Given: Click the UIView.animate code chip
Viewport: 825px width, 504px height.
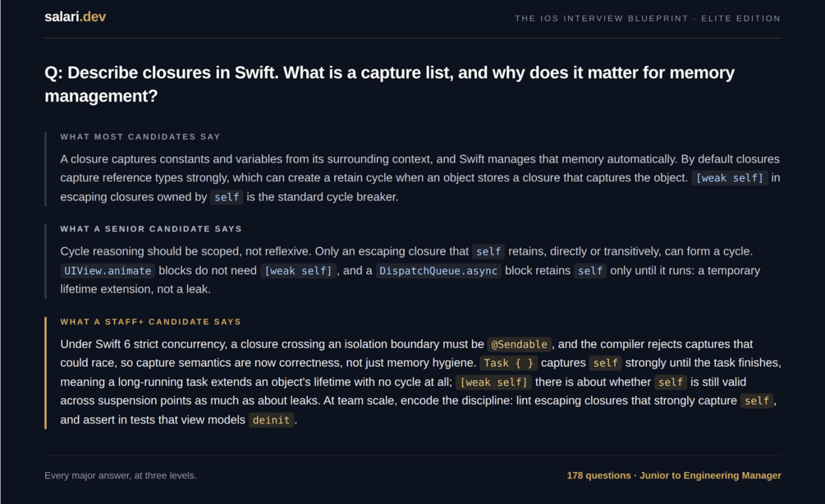Looking at the screenshot, I should click(x=108, y=270).
